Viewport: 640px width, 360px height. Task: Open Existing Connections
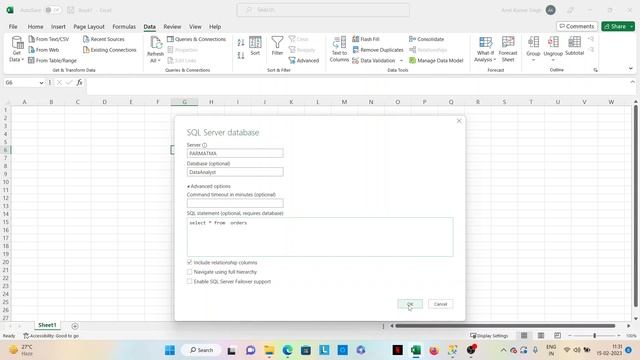click(109, 50)
